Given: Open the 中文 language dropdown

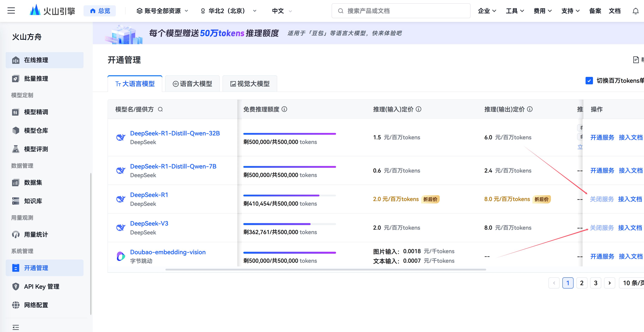Looking at the screenshot, I should pyautogui.click(x=282, y=11).
